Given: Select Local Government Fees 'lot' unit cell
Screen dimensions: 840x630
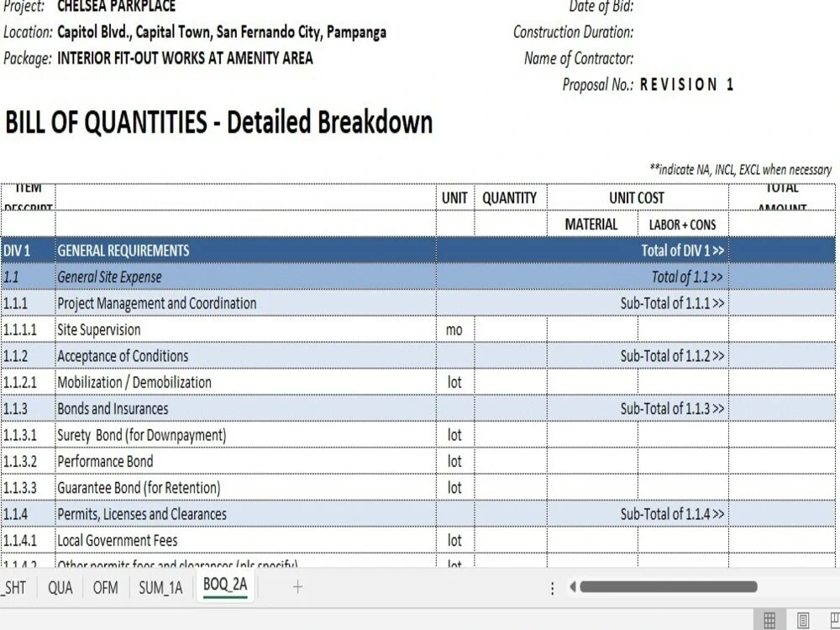Looking at the screenshot, I should (x=454, y=540).
